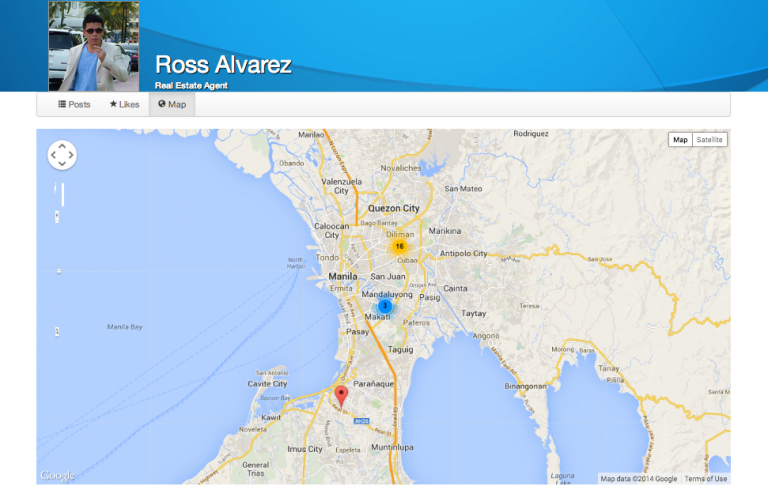This screenshot has width=768, height=490.
Task: Pan the map down with the arrow
Action: [x=62, y=164]
